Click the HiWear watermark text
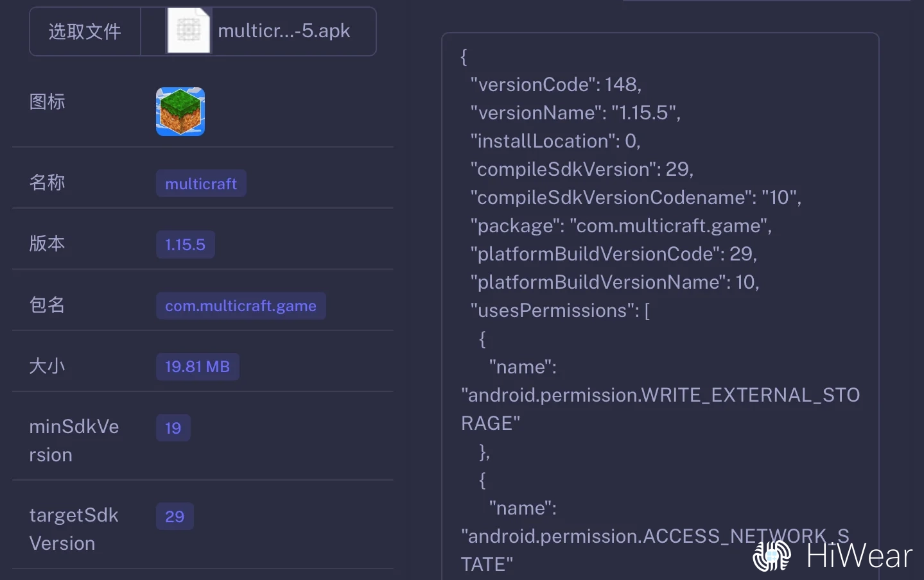Screen dimensions: 924x580 [x=859, y=556]
